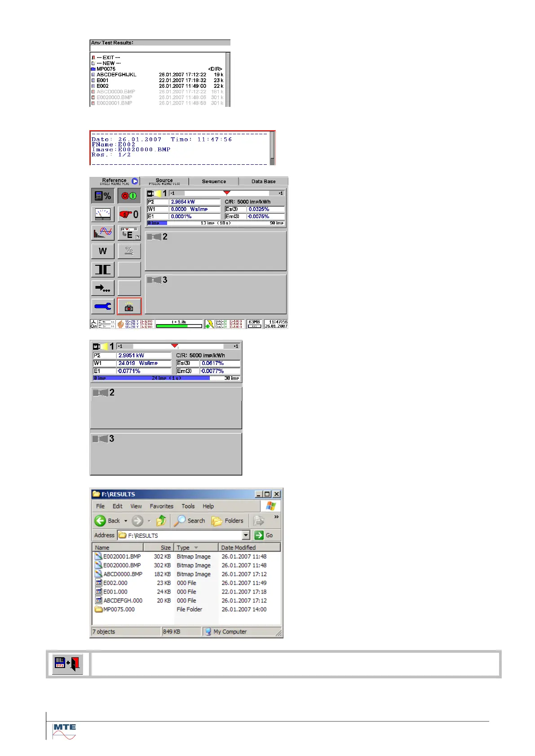Click meter 1 lamp icon in upper panel

tap(155, 193)
